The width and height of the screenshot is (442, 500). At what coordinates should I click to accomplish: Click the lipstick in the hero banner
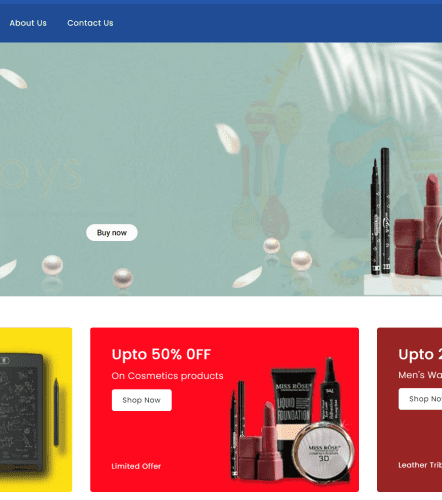(430, 225)
